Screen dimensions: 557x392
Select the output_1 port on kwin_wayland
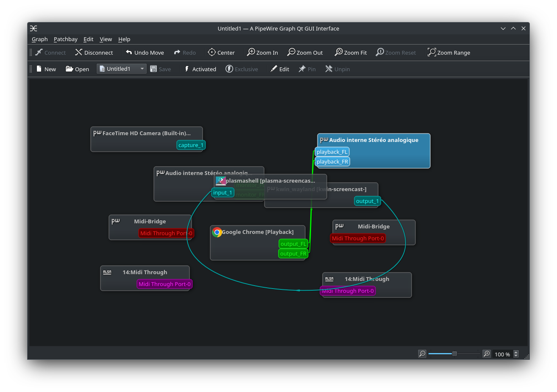point(368,201)
